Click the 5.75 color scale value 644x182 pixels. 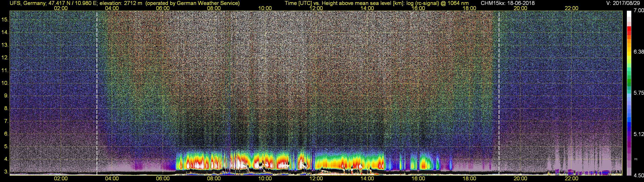coord(638,93)
